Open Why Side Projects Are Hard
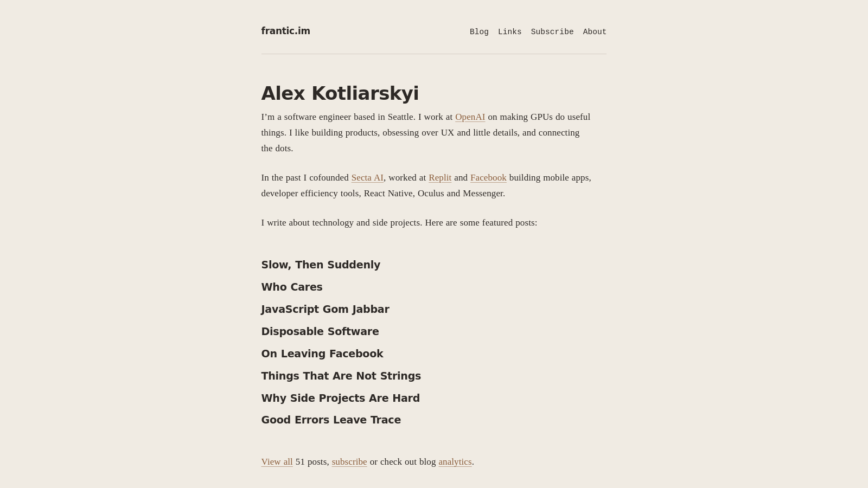 point(340,398)
